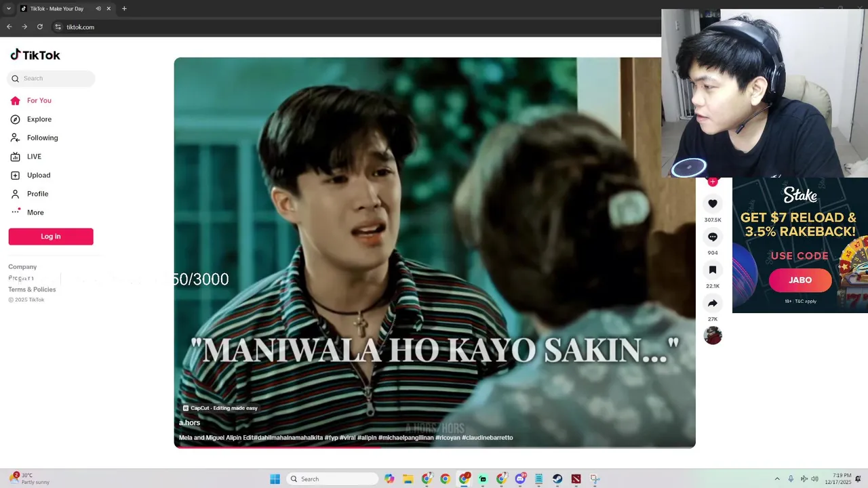Open Steam from the taskbar
This screenshot has height=488, width=868.
[x=557, y=479]
